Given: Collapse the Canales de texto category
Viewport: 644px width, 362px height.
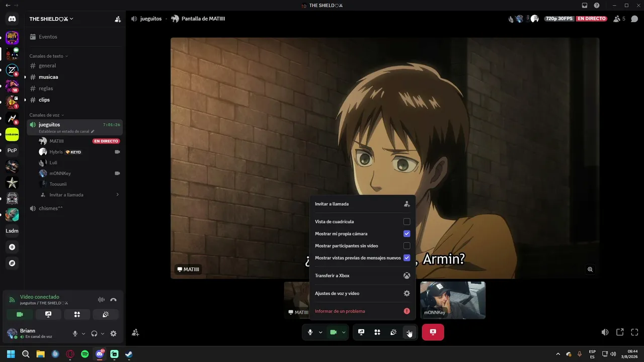Looking at the screenshot, I should [x=48, y=56].
